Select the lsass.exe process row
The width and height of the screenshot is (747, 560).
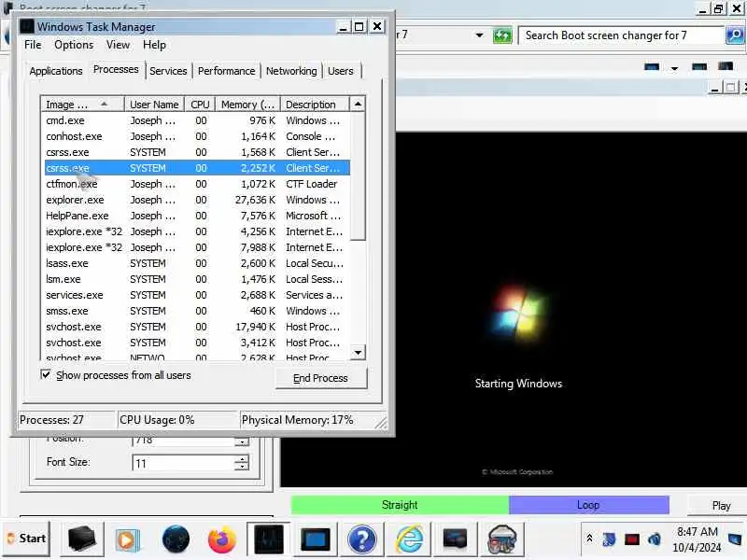click(x=196, y=263)
